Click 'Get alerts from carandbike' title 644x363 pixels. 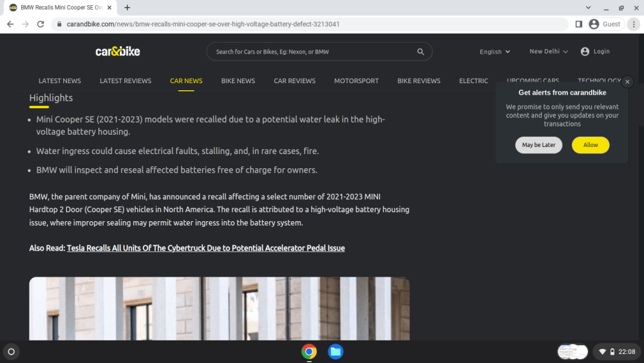562,92
